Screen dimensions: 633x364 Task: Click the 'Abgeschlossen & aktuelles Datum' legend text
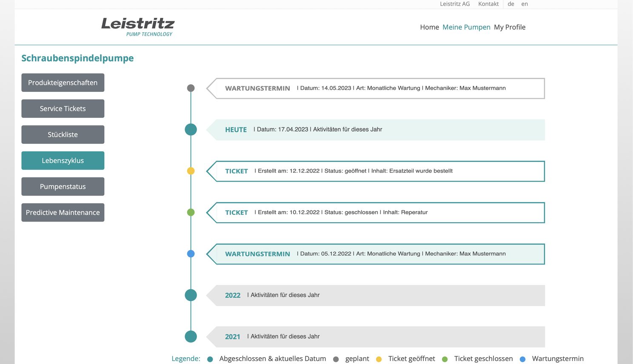273,358
